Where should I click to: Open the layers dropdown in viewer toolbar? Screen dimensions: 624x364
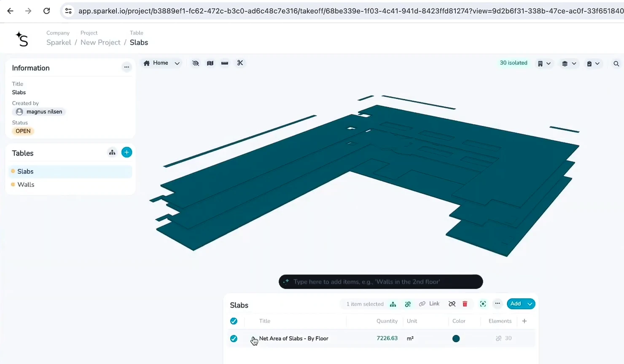click(569, 64)
